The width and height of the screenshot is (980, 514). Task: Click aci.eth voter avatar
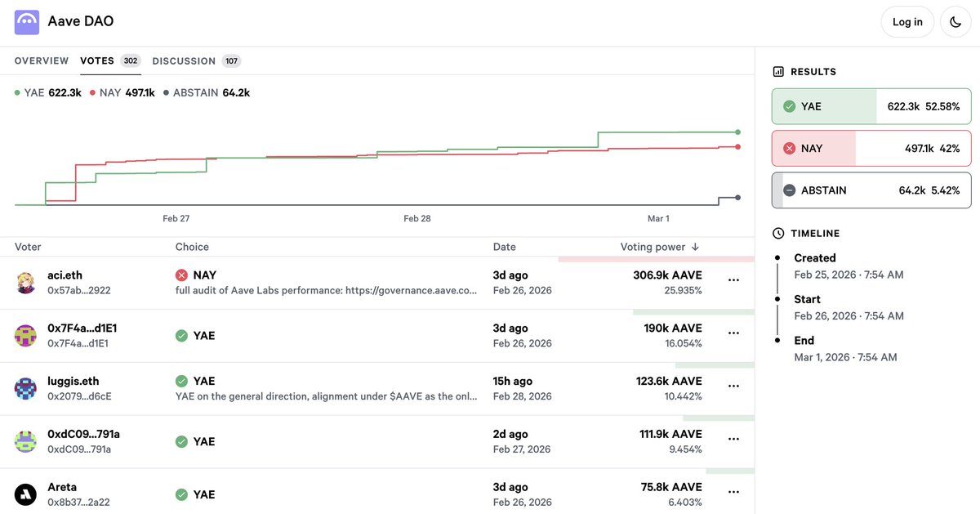(26, 283)
